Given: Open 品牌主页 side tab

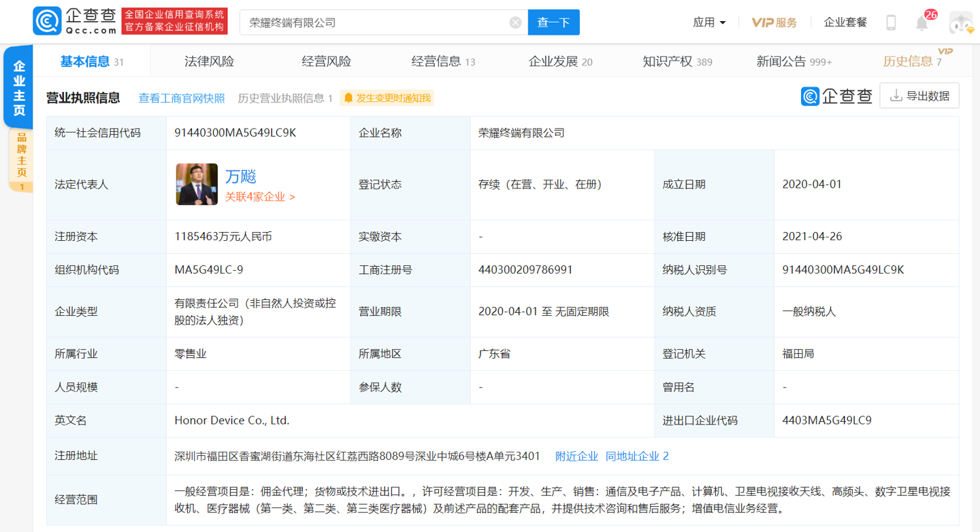Looking at the screenshot, I should click(21, 161).
